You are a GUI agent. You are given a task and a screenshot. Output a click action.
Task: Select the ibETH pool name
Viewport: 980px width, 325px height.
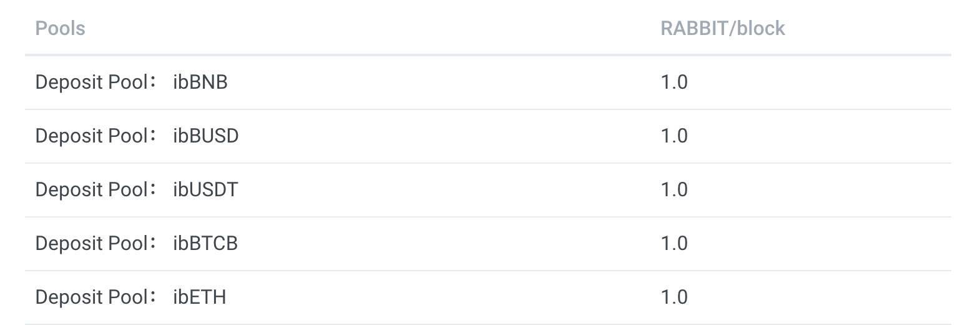[199, 297]
